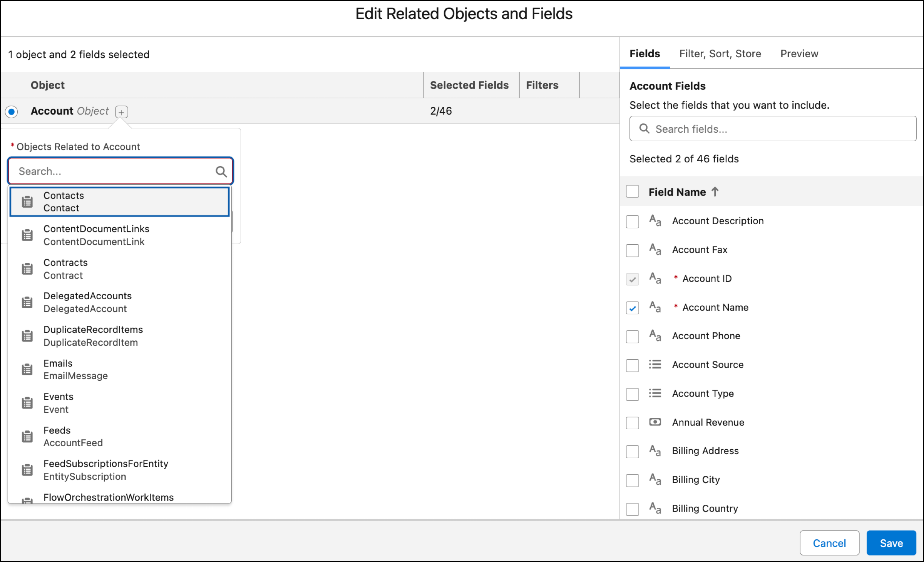This screenshot has width=924, height=562.
Task: Focus the Objects Related to Account search box
Action: [x=121, y=171]
